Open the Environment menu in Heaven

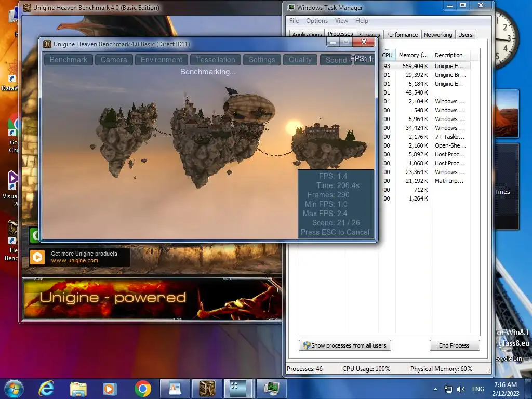(x=162, y=60)
